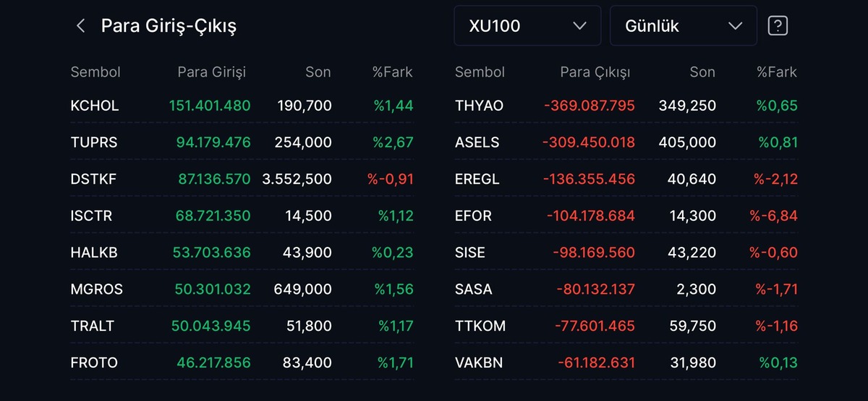This screenshot has height=401, width=868.
Task: Select the VAKBN symbol row
Action: pos(626,362)
